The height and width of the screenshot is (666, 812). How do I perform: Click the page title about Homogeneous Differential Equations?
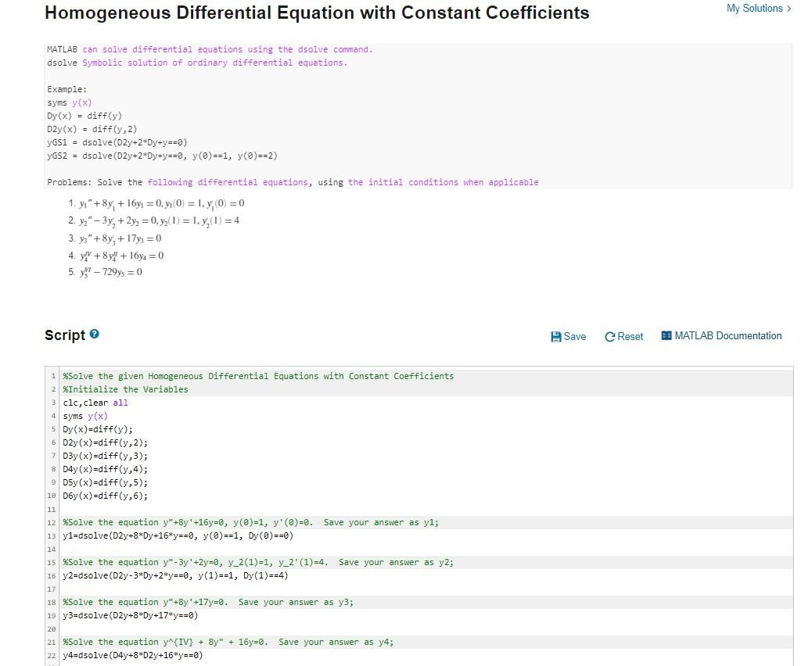[316, 13]
